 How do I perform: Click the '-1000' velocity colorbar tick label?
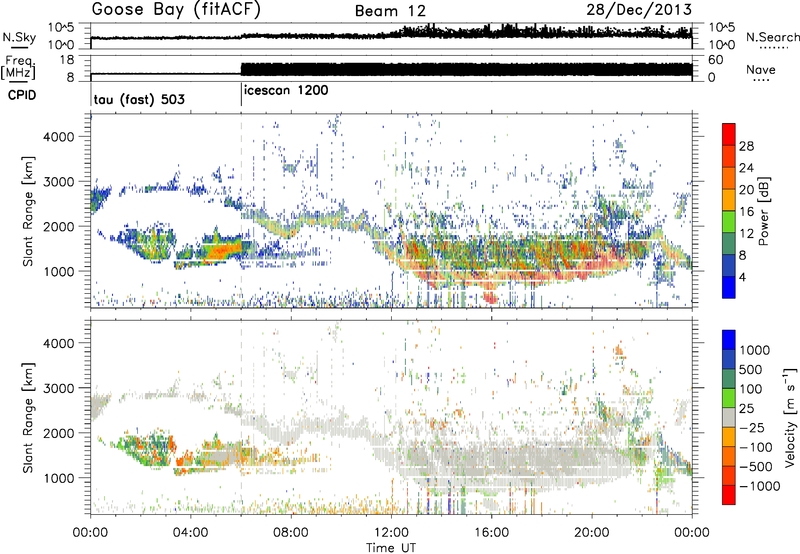coord(760,486)
